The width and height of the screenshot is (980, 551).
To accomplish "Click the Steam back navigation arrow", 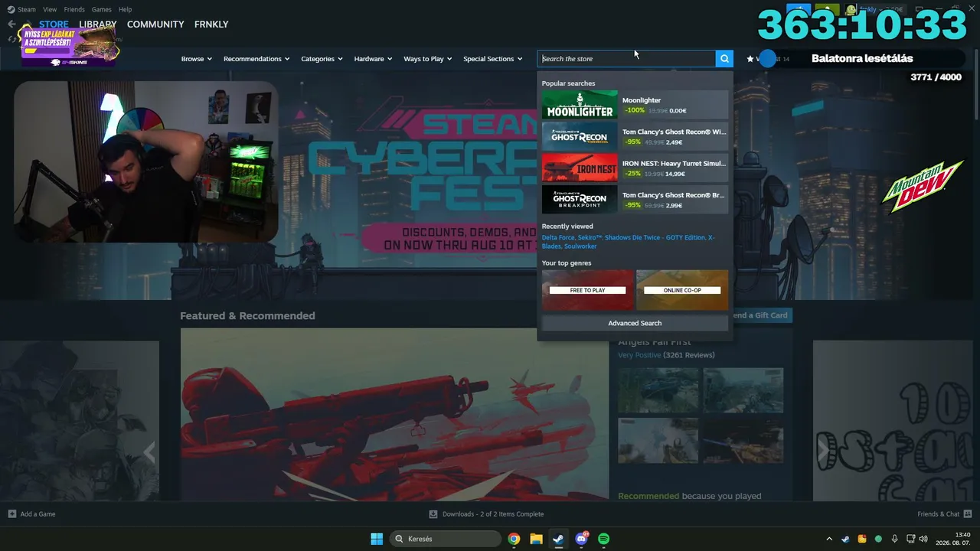I will (11, 24).
